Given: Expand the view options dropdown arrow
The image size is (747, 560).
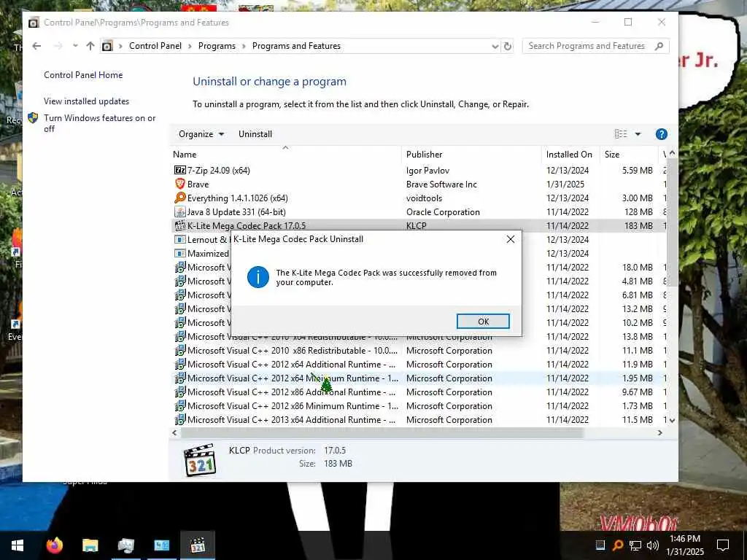Looking at the screenshot, I should pyautogui.click(x=638, y=134).
